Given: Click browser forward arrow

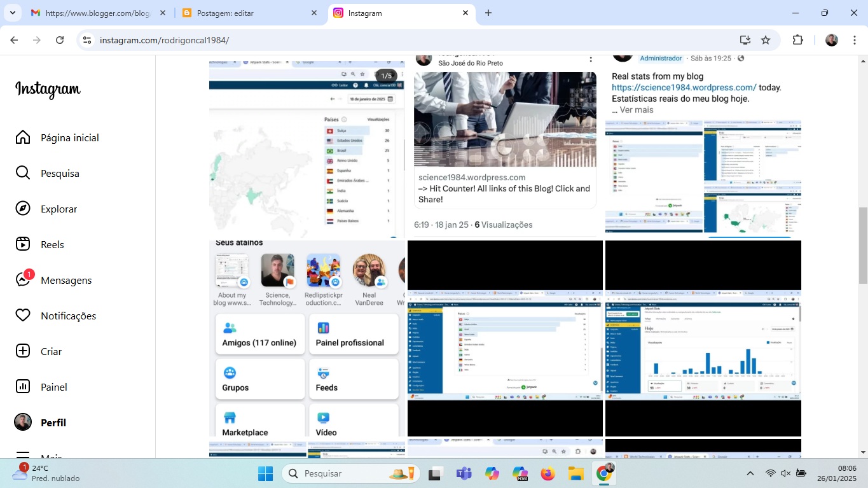Looking at the screenshot, I should pos(37,40).
